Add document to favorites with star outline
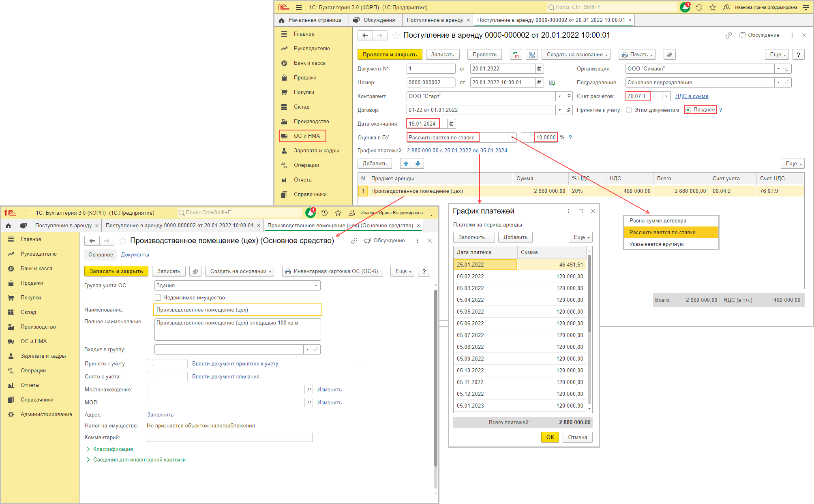This screenshot has height=504, width=814. 396,36
